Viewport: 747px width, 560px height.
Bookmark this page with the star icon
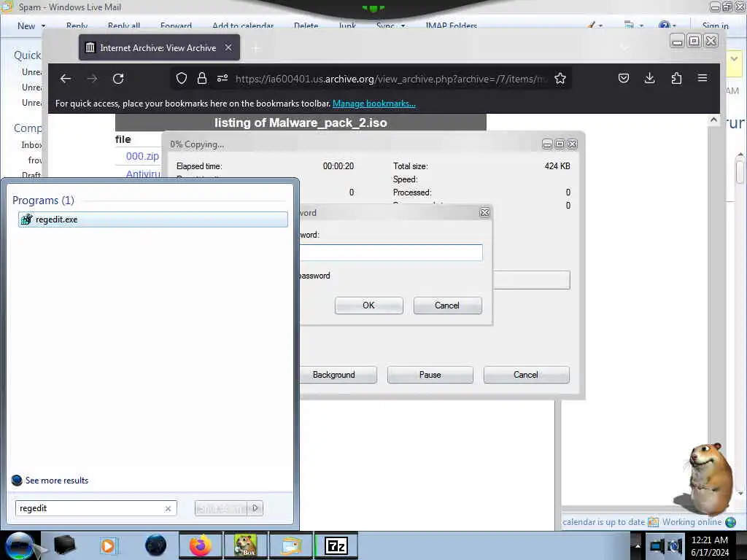pyautogui.click(x=560, y=79)
